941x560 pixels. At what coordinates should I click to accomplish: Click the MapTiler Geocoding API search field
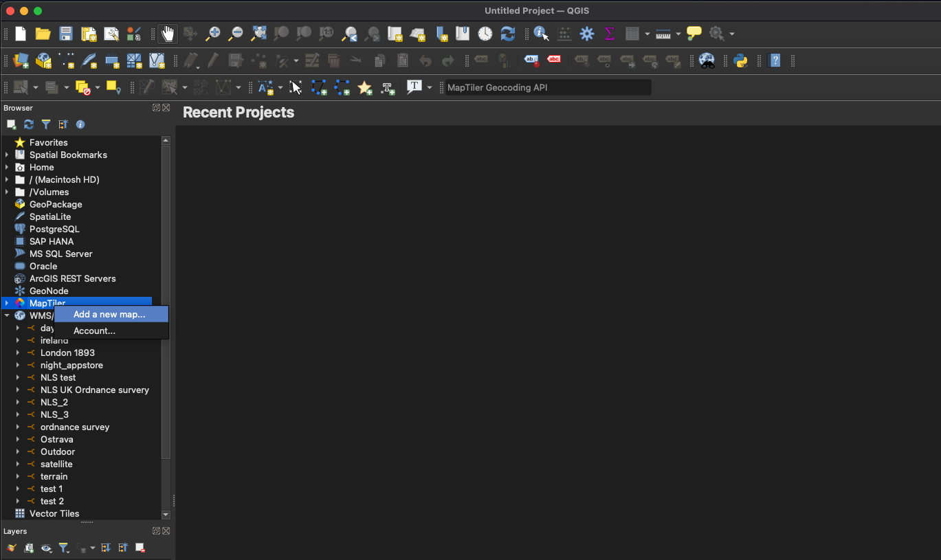click(x=547, y=87)
